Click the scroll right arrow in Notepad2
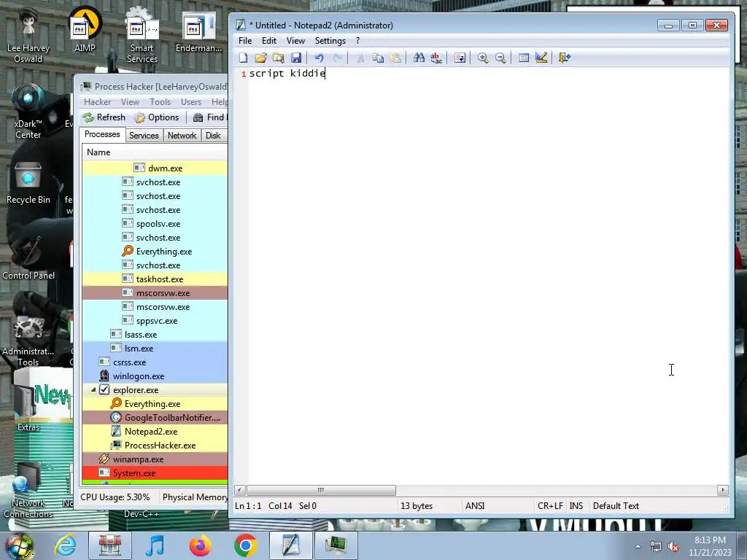Image resolution: width=747 pixels, height=560 pixels. click(x=723, y=490)
